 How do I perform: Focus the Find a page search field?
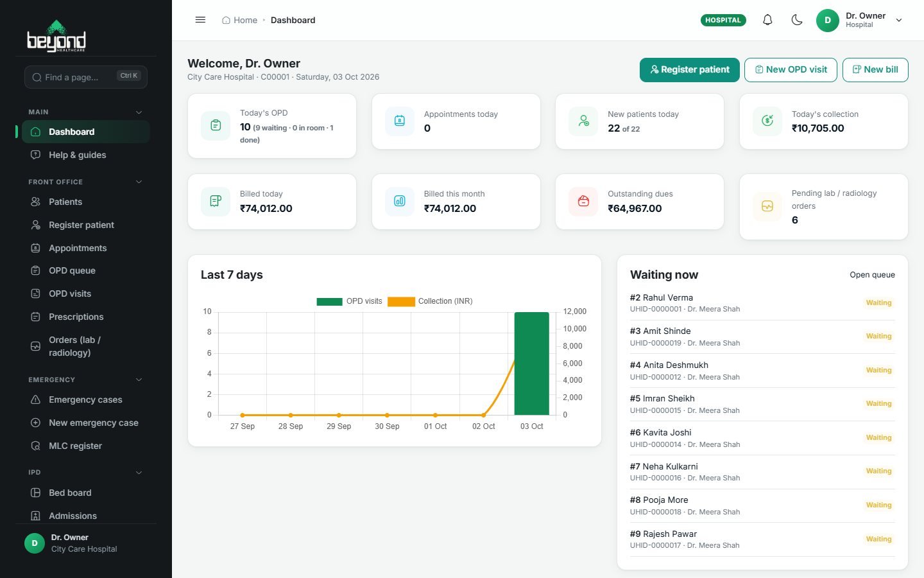[x=86, y=77]
